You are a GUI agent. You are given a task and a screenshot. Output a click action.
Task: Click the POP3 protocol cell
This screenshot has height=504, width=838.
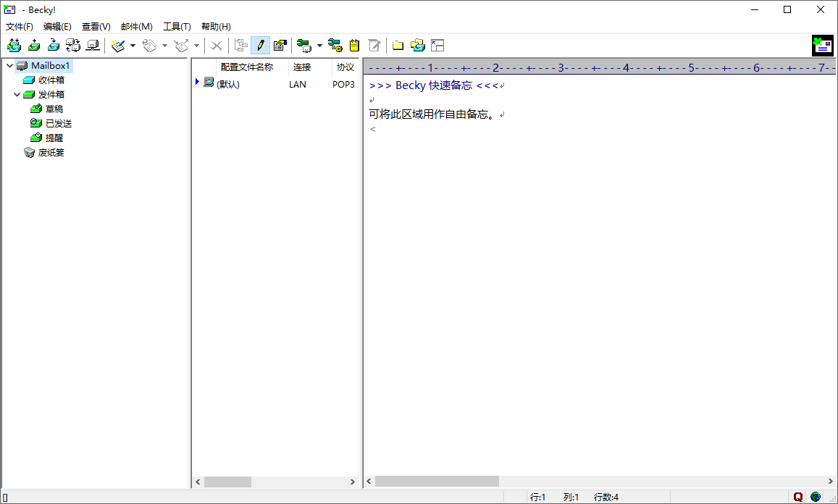pos(343,85)
